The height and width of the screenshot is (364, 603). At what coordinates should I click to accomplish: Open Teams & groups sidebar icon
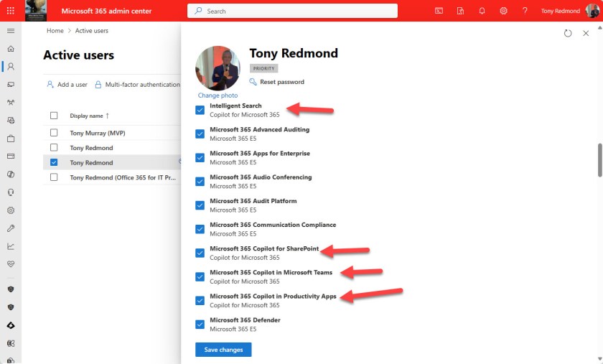pos(11,103)
